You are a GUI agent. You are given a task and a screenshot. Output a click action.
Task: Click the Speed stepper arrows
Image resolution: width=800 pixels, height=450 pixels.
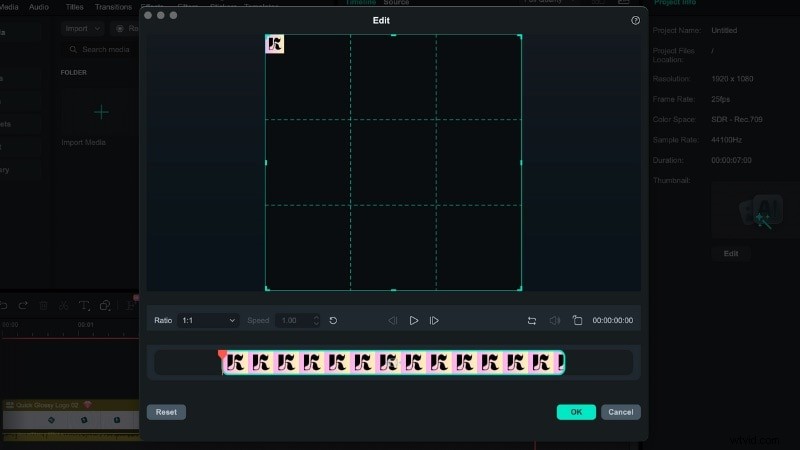coord(316,320)
